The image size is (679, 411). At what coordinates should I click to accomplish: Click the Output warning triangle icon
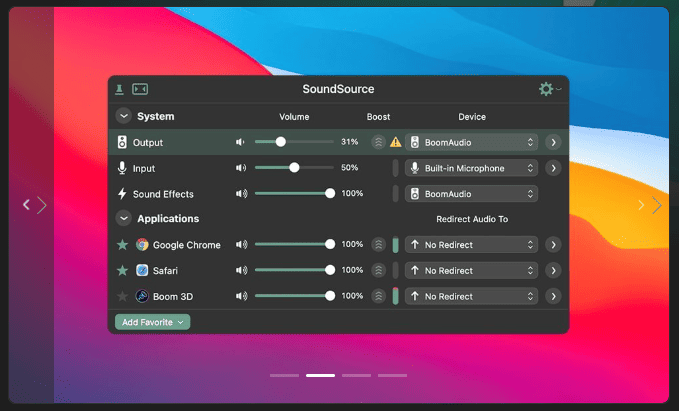(x=395, y=142)
